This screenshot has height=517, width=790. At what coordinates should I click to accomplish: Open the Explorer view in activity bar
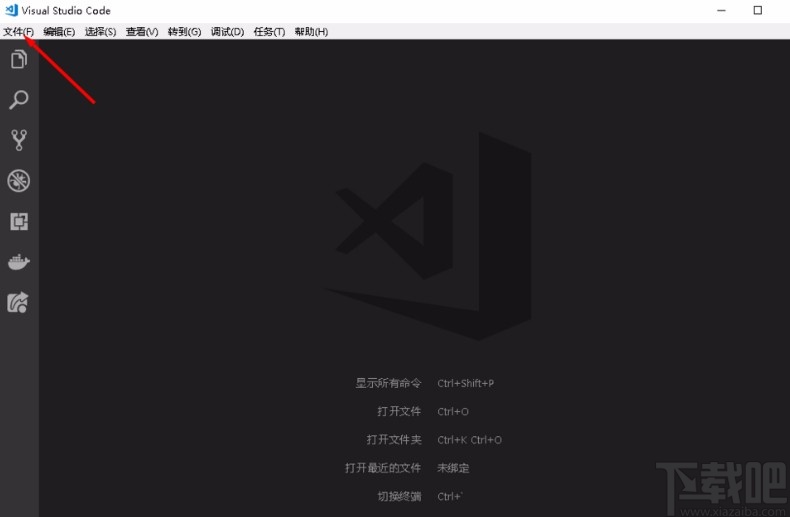click(x=19, y=59)
